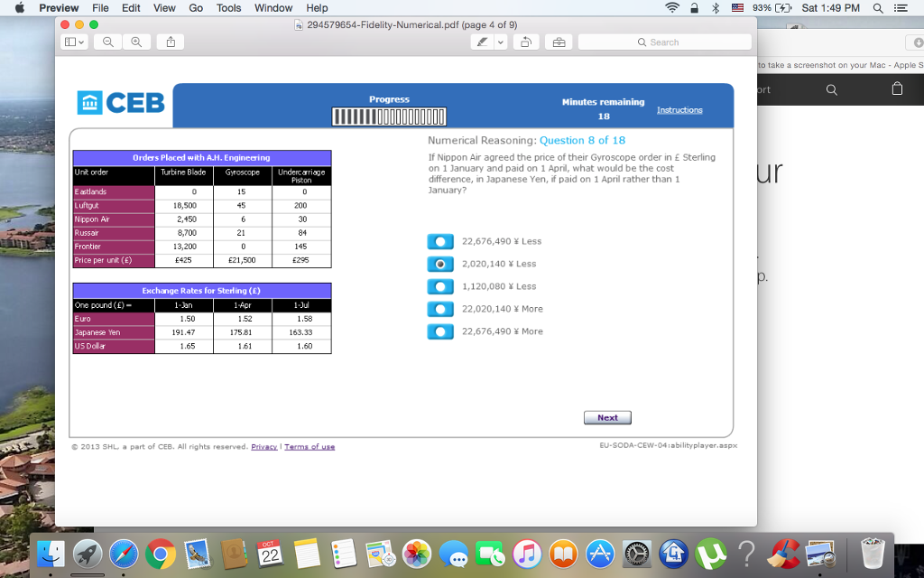Open the Tools menu
This screenshot has width=924, height=578.
click(228, 7)
